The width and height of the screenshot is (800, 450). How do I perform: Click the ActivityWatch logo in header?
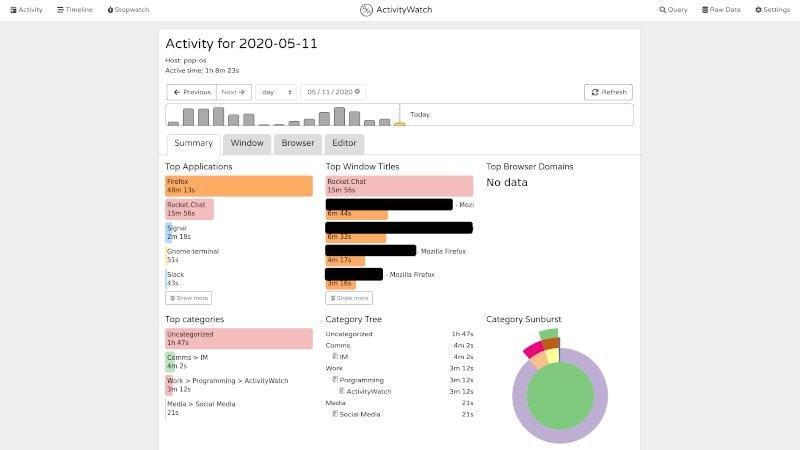(399, 10)
